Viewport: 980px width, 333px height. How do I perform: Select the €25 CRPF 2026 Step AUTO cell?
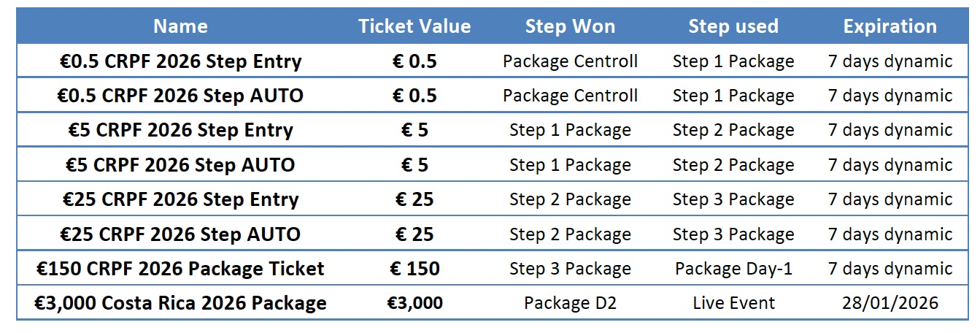tap(180, 234)
